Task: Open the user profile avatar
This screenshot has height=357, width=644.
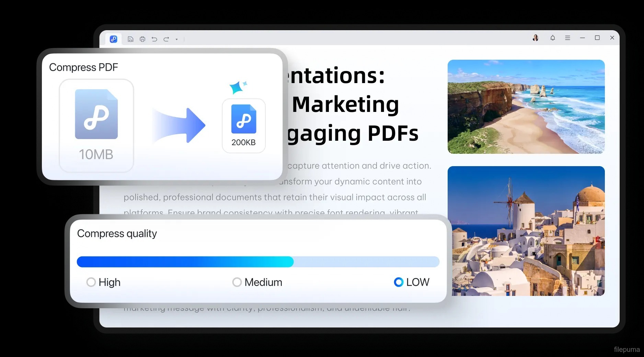Action: 535,38
